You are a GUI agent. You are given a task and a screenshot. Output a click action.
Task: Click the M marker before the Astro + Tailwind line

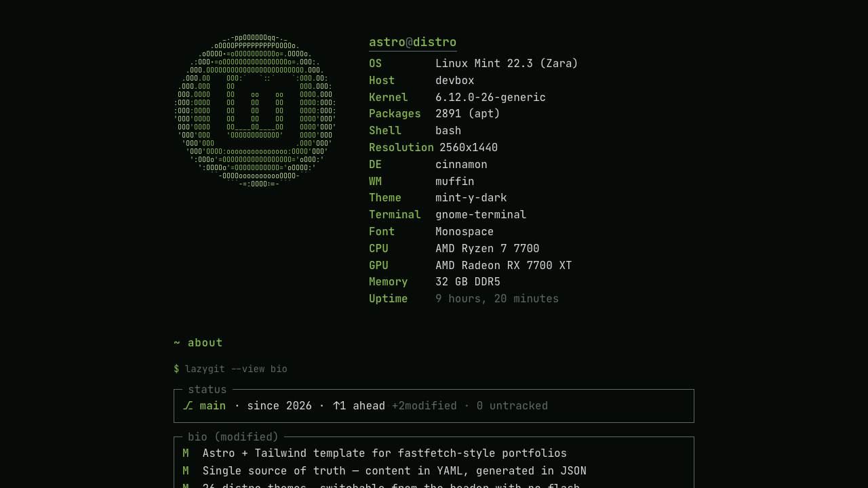pyautogui.click(x=186, y=453)
